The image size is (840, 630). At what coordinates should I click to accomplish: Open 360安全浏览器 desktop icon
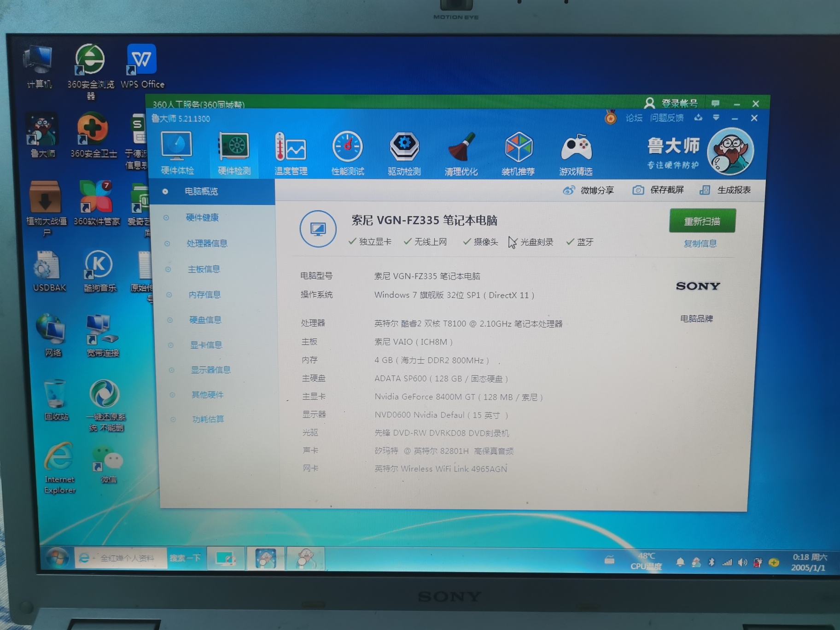pyautogui.click(x=90, y=71)
